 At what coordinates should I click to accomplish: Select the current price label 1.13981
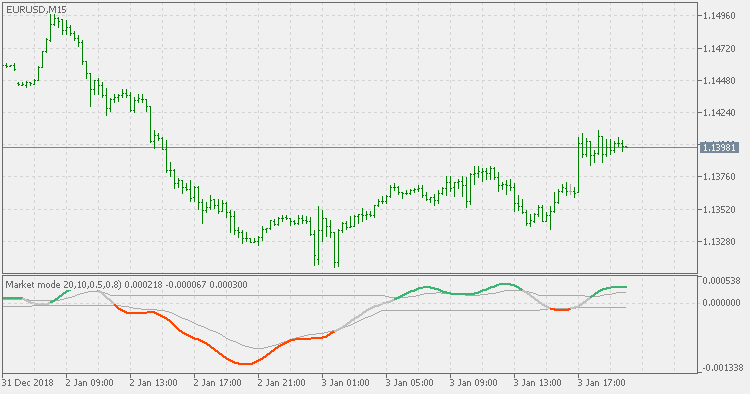(719, 148)
